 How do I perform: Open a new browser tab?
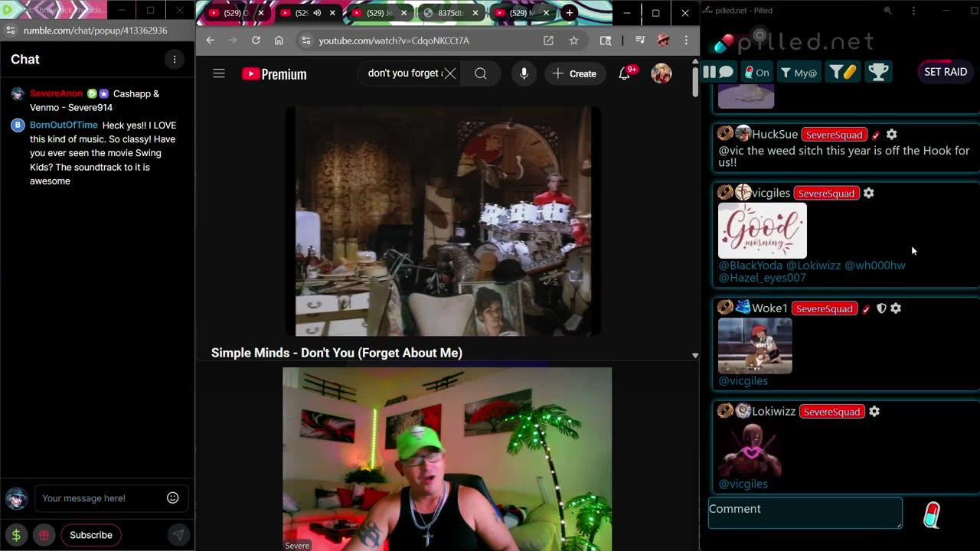569,13
